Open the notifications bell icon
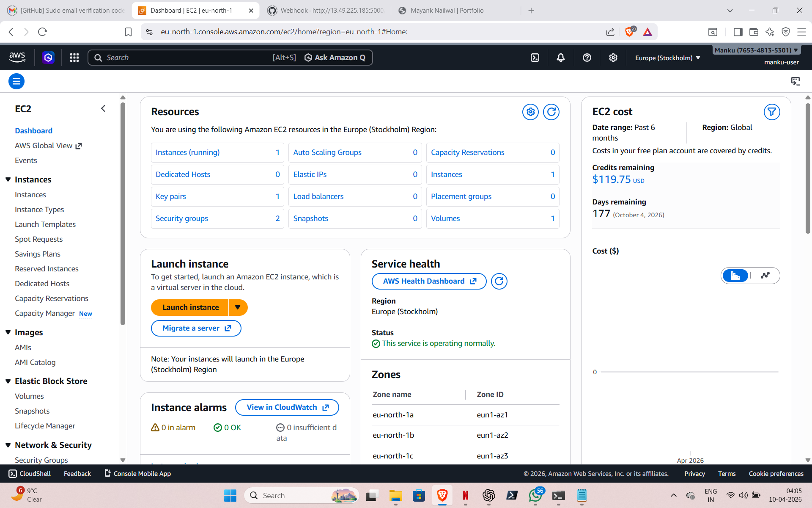Screen dimensions: 812x508 561,58
